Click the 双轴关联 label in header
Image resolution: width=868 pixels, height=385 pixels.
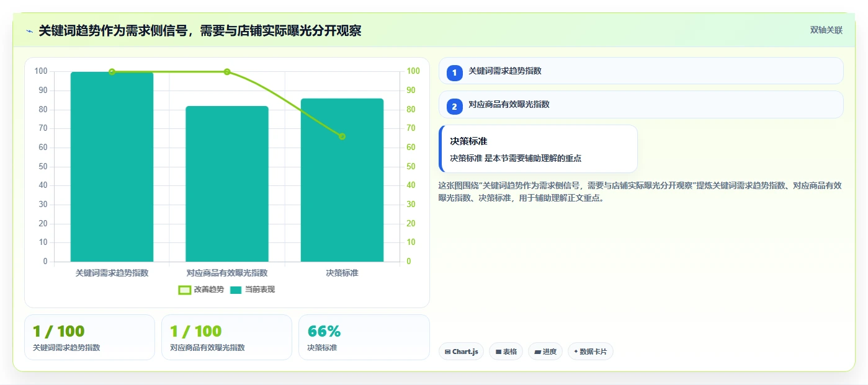click(826, 30)
